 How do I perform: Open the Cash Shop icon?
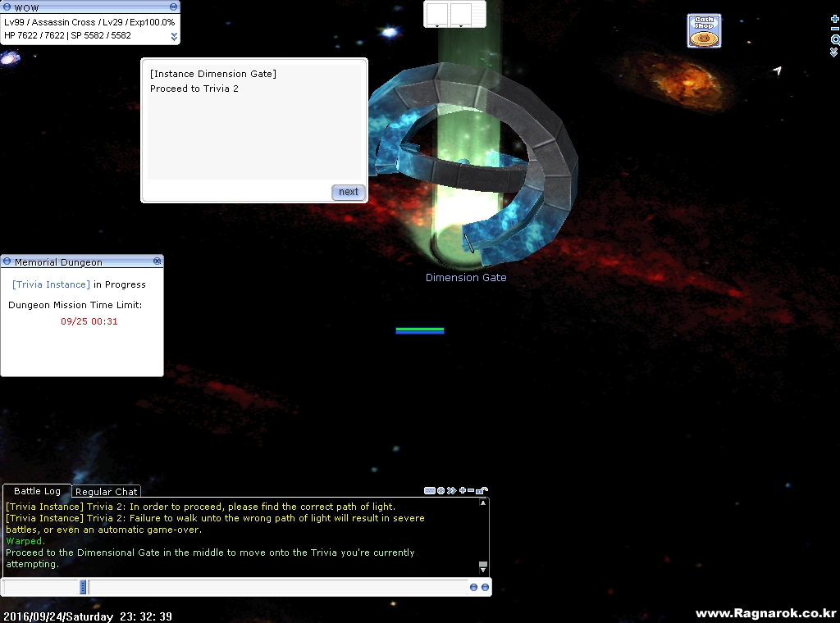click(704, 30)
